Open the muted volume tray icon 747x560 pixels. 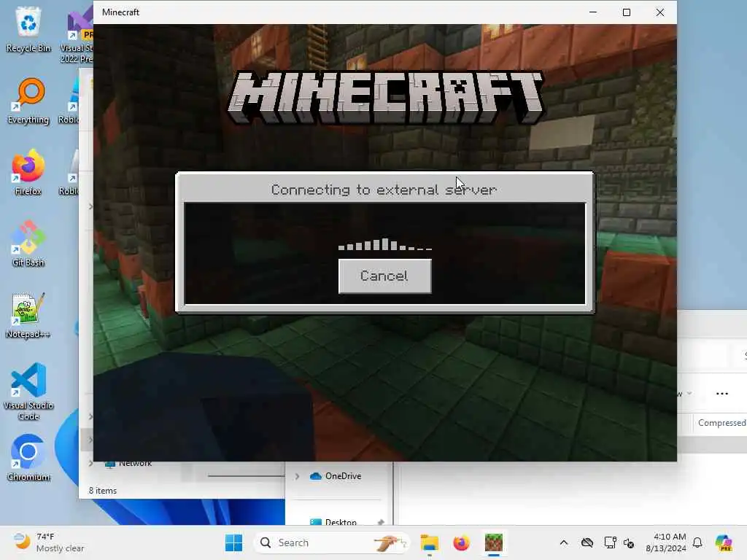pyautogui.click(x=629, y=542)
